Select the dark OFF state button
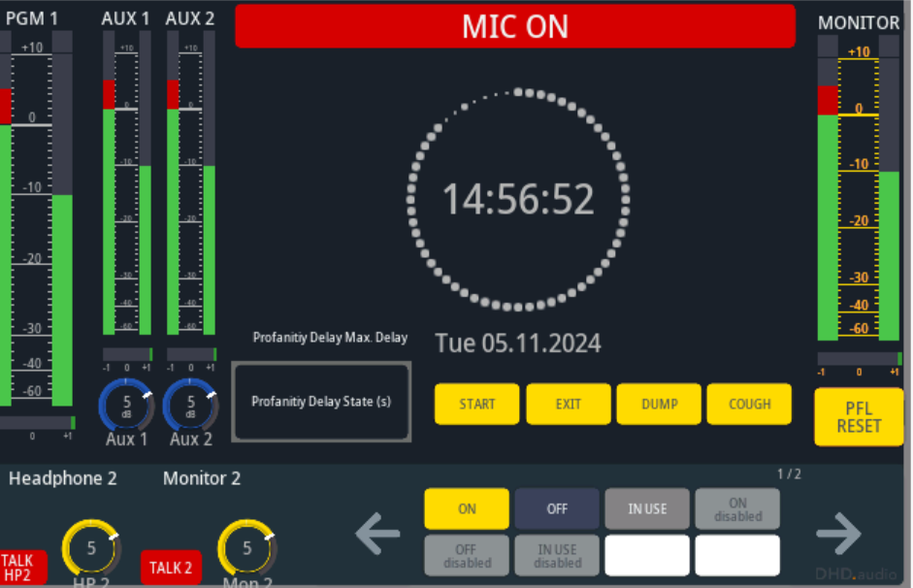 point(557,508)
